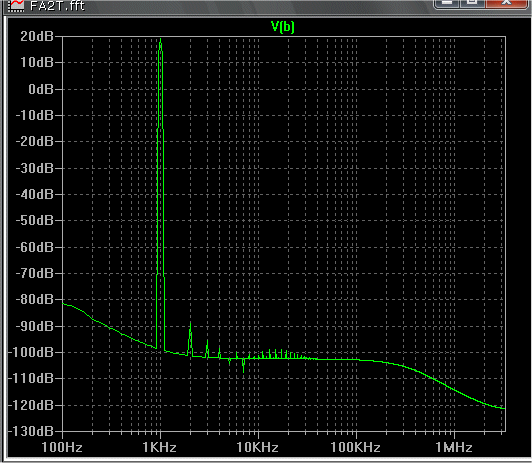Click the 10KHz horizontal axis label
The image size is (532, 463).
258,447
